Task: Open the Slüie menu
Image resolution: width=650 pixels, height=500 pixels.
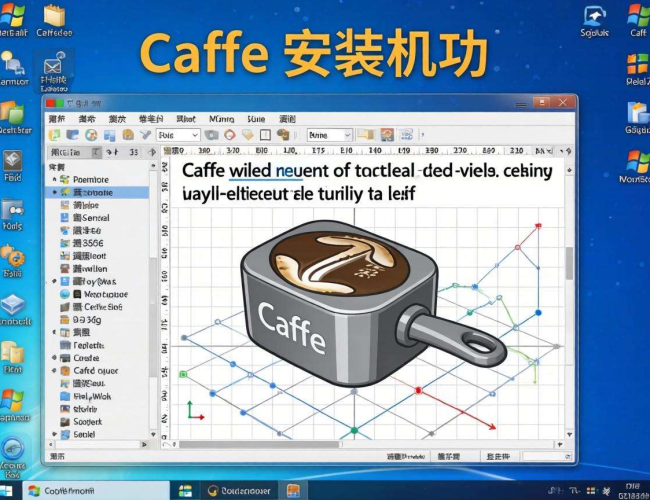Action: point(256,119)
